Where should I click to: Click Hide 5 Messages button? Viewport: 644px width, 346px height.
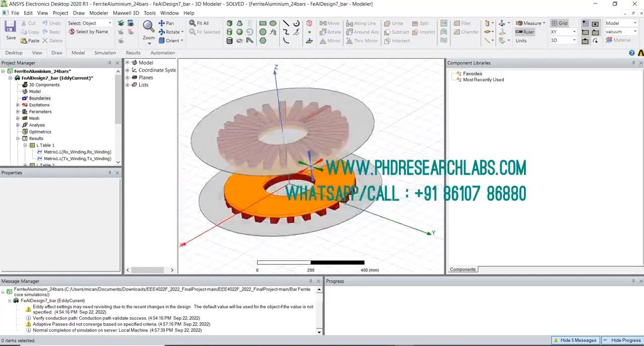pos(575,340)
